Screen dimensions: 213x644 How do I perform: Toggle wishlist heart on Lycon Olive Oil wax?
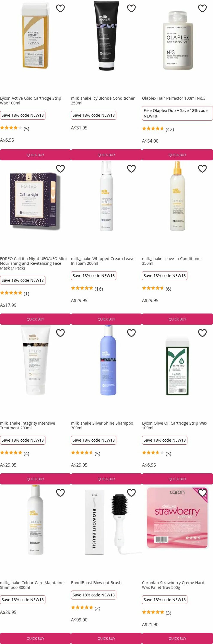coord(202,333)
